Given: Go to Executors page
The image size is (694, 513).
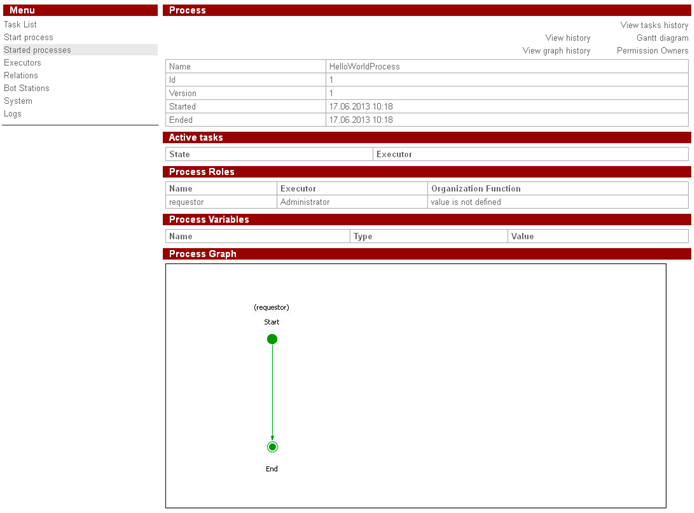Looking at the screenshot, I should click(23, 63).
